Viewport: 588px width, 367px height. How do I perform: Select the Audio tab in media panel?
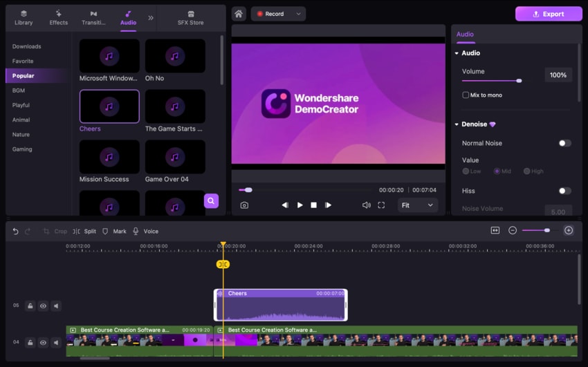[x=128, y=17]
